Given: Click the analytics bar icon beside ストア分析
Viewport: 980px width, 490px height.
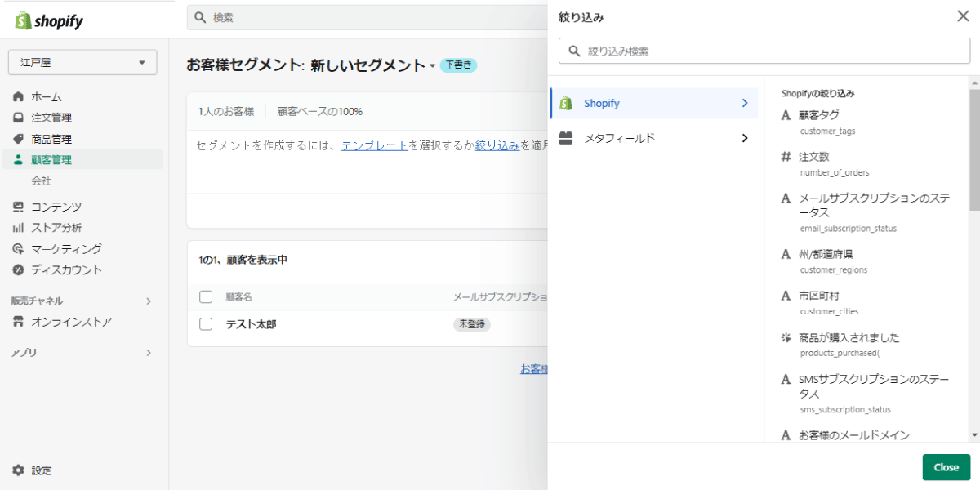Looking at the screenshot, I should pos(18,228).
